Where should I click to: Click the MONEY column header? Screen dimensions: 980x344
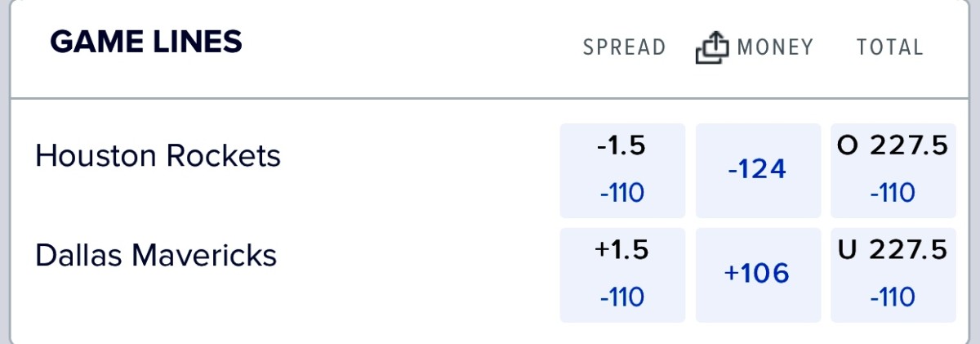(x=775, y=48)
